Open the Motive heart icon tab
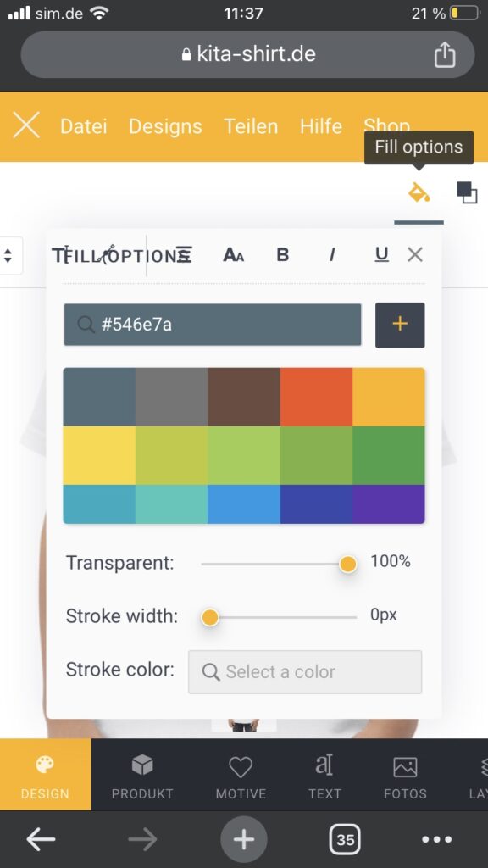This screenshot has height=868, width=488. click(241, 775)
